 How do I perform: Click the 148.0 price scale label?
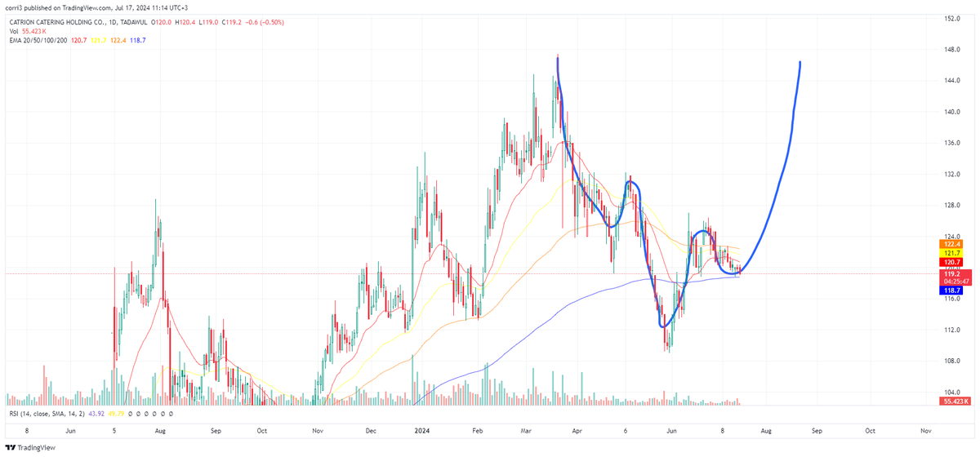[x=953, y=49]
